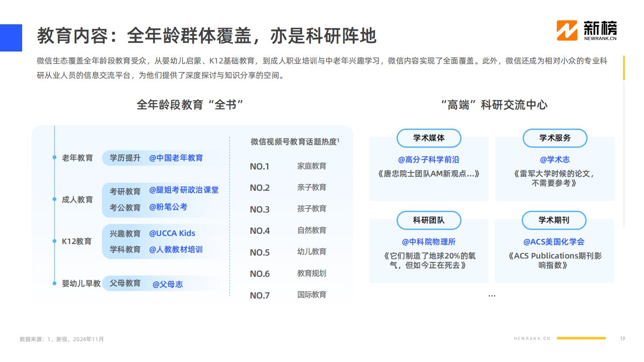Open the @腿姐考研政治课堂 account link
This screenshot has width=644, height=362.
[184, 190]
